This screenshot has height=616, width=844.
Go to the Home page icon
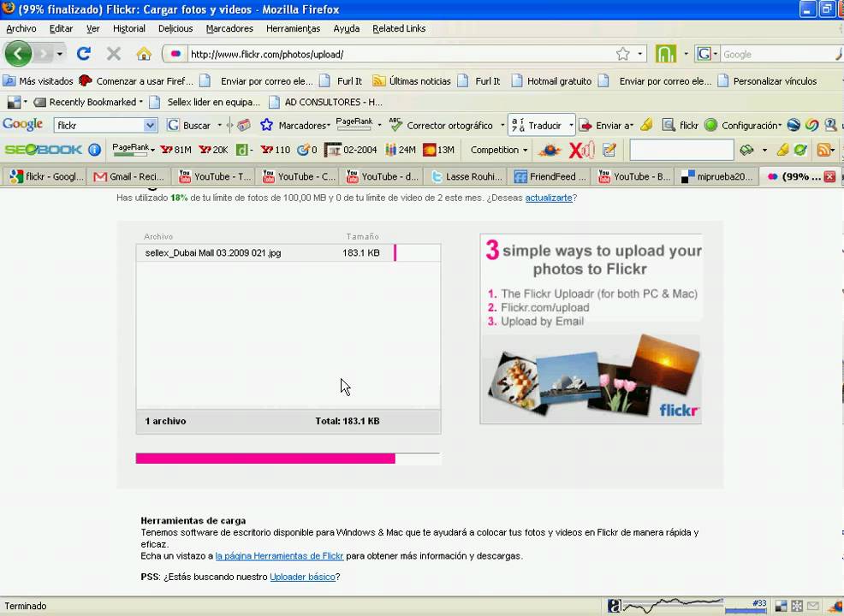pyautogui.click(x=144, y=54)
